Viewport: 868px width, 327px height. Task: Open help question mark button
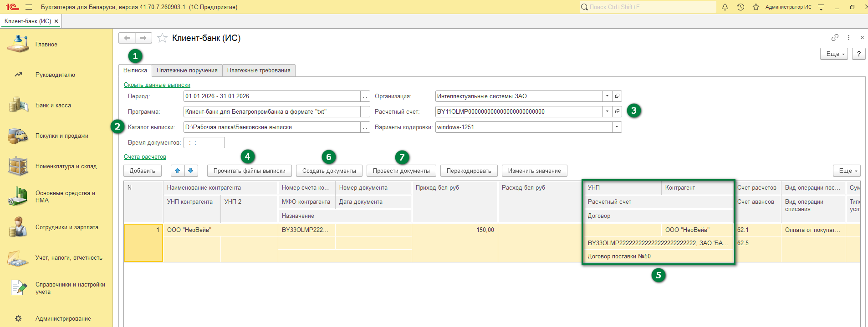[859, 54]
